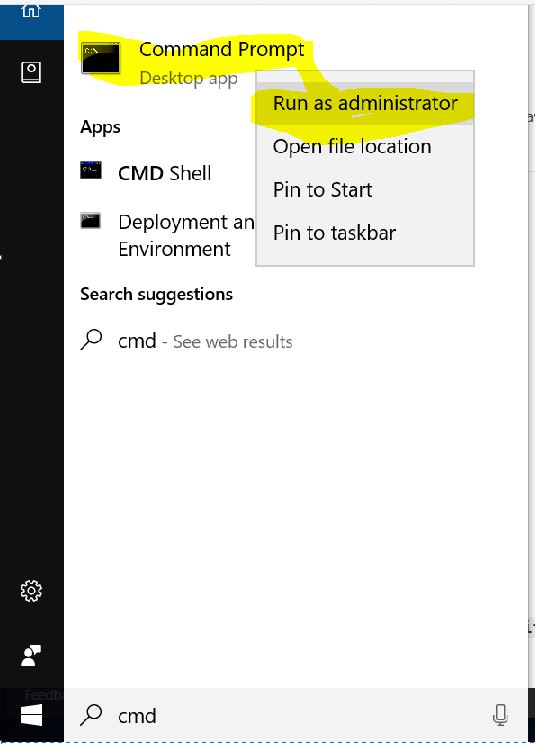Screen dimensions: 535x744
Task: Launch CMD Shell from Apps list
Action: click(165, 173)
